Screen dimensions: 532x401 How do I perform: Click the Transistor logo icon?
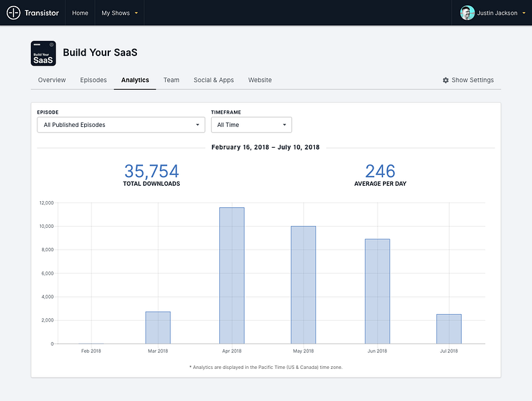[x=13, y=13]
